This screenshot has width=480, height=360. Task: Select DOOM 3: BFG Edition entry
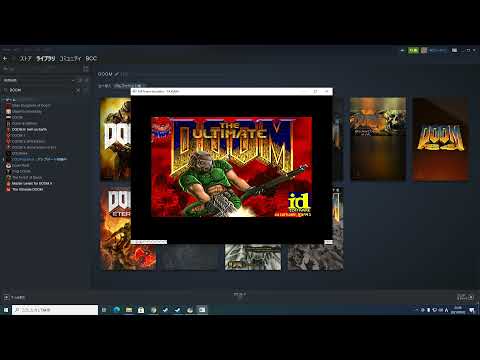tap(28, 141)
